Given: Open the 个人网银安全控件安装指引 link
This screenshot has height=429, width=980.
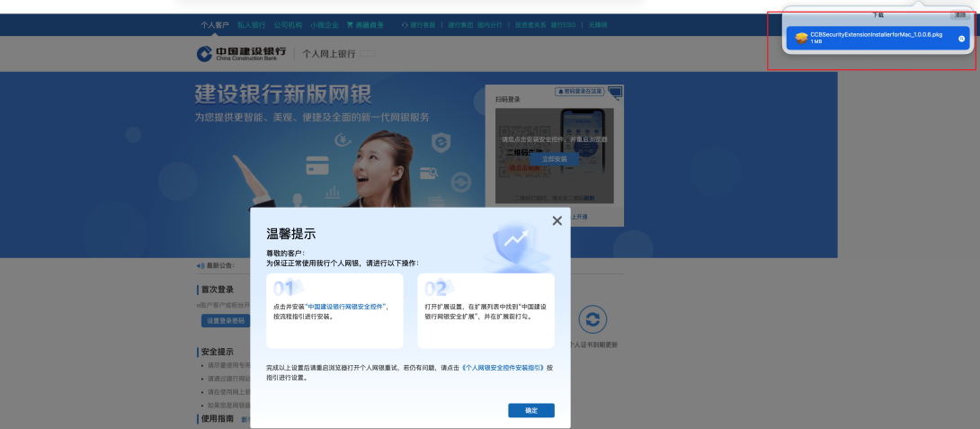Looking at the screenshot, I should pyautogui.click(x=503, y=368).
